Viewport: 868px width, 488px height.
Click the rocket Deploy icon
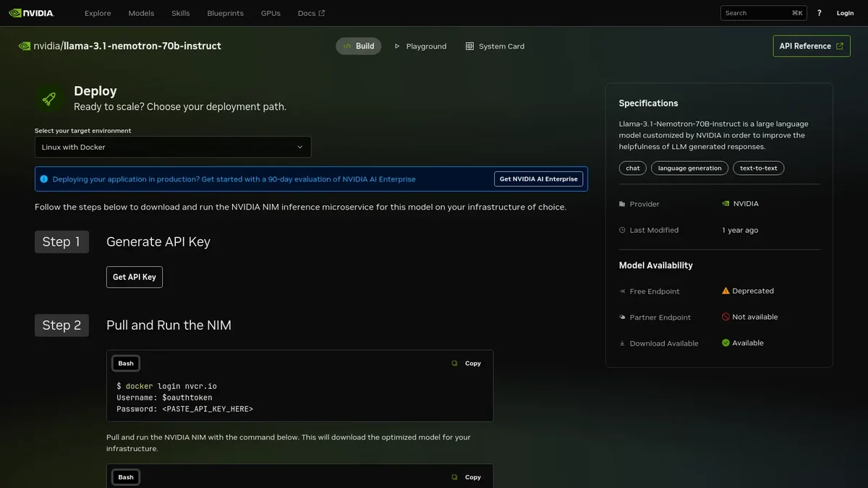[49, 98]
